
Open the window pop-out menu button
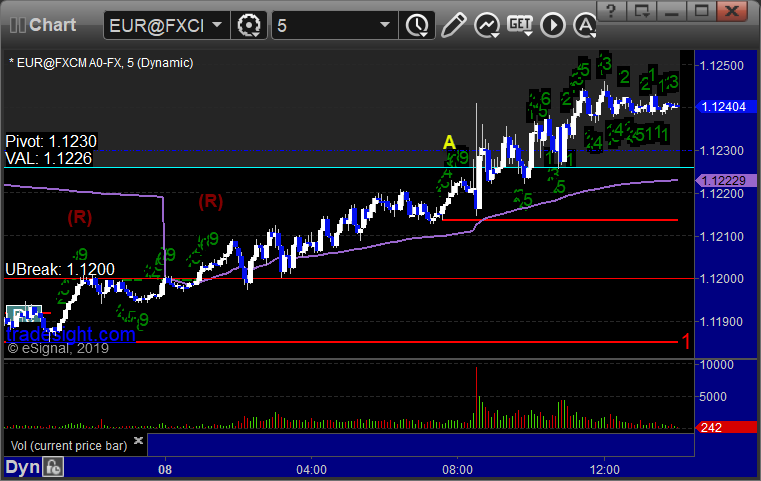(642, 10)
